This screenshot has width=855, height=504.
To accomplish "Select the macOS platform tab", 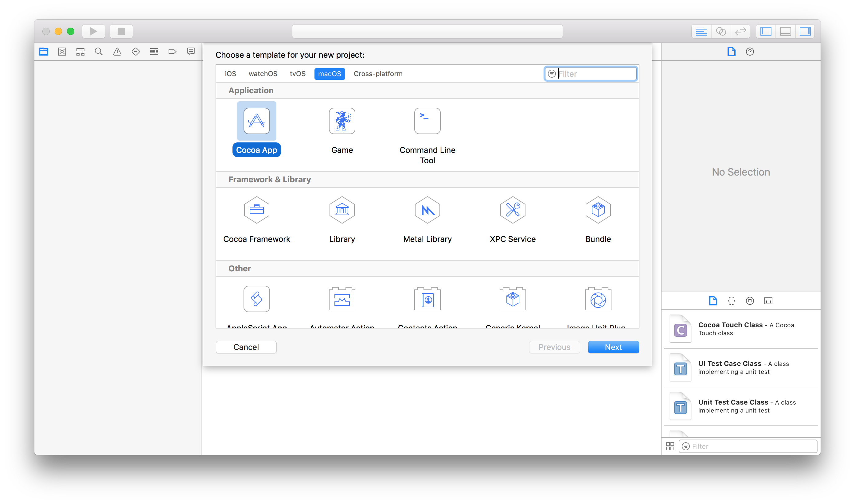I will (x=330, y=74).
